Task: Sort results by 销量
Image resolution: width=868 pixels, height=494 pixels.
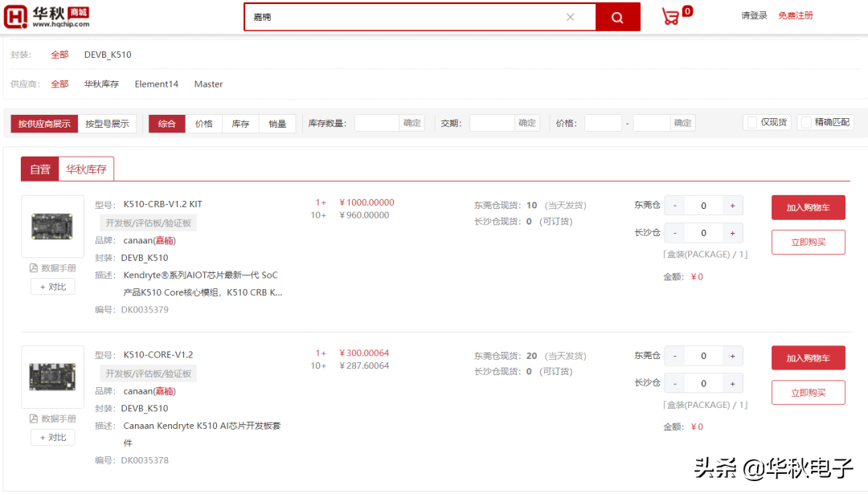Action: pos(277,124)
